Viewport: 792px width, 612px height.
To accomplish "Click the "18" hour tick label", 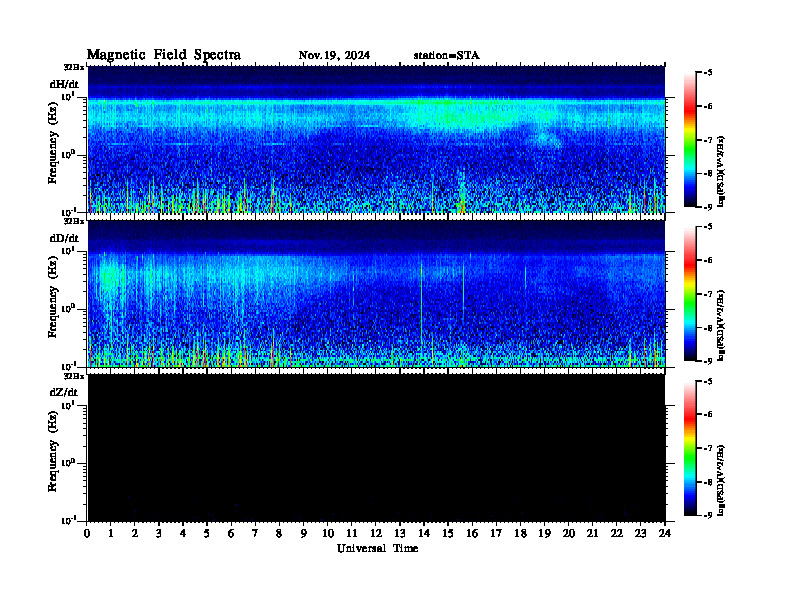I will point(520,533).
